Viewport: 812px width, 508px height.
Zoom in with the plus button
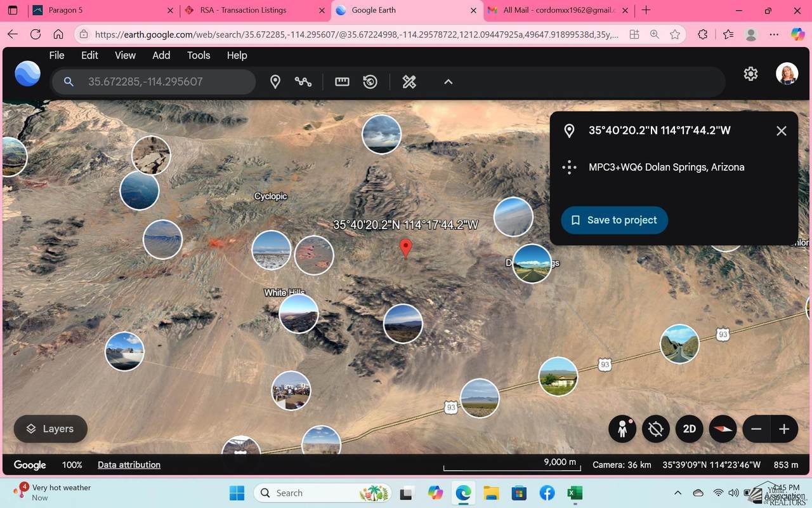coord(784,429)
